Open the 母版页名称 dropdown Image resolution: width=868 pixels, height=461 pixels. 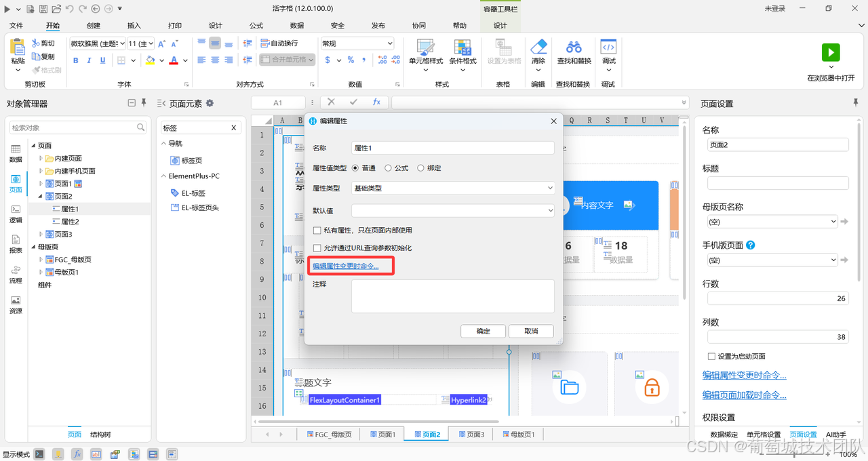[772, 222]
